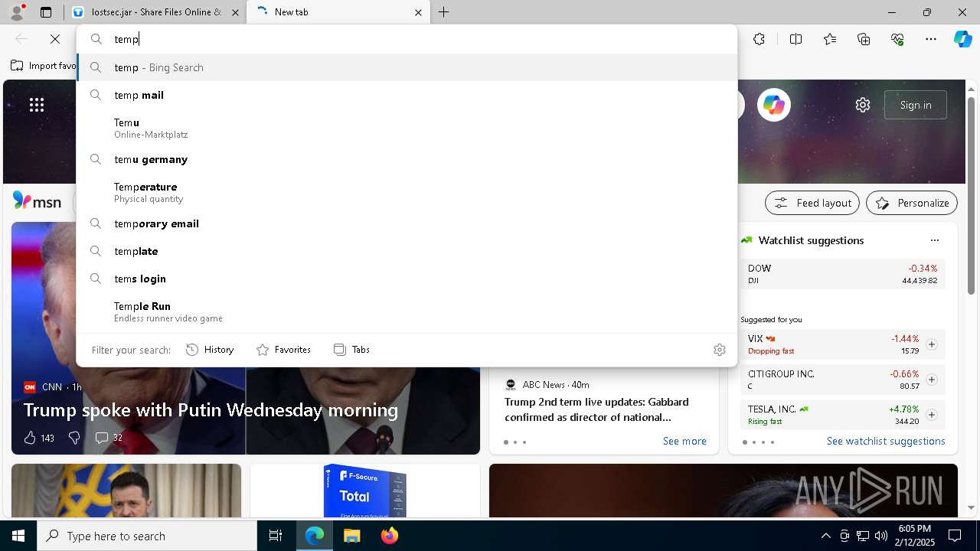Screen dimensions: 980x551
Task: Open the F-Secure Total ad thumbnail
Action: click(x=365, y=491)
